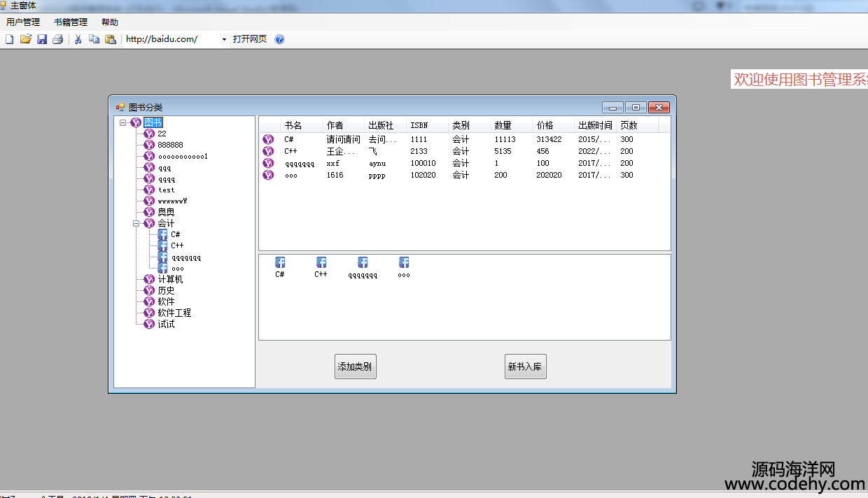Open the 用户管理 menu

[x=23, y=22]
